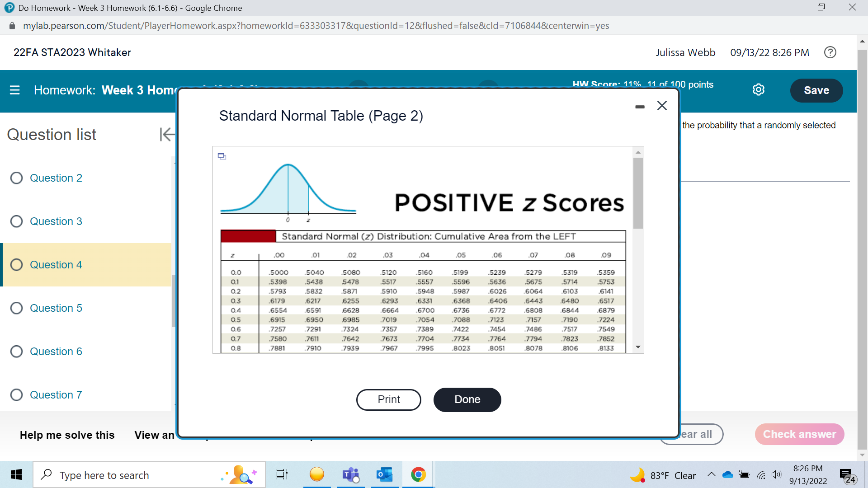Select the Question 2 radio button

(x=16, y=178)
